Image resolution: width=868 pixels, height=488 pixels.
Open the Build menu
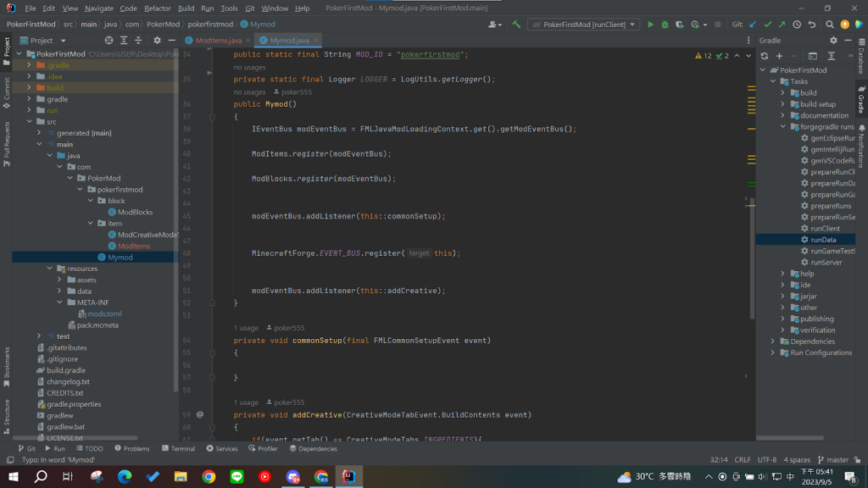point(186,8)
